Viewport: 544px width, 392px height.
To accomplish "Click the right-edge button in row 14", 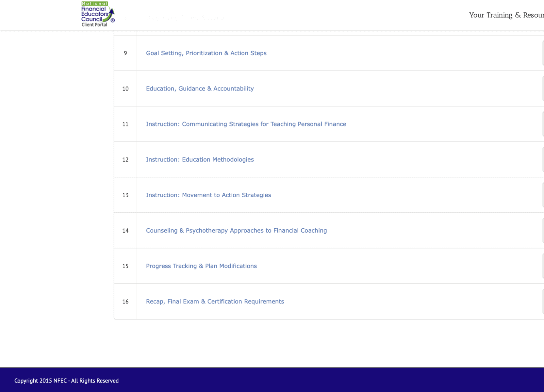I will click(543, 231).
